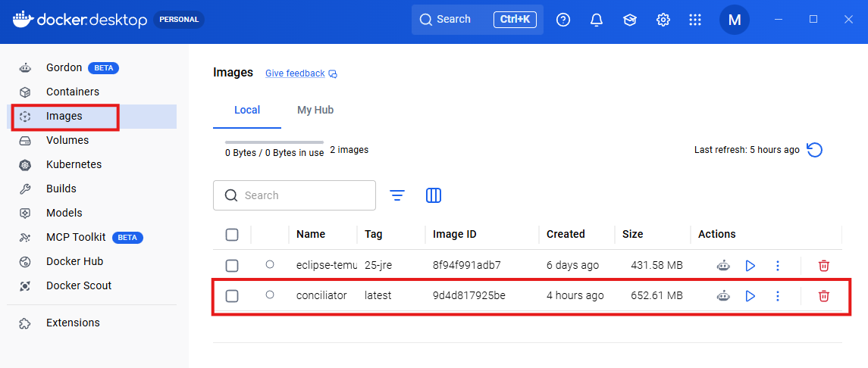This screenshot has height=368, width=868.
Task: Click the 431.58 MB size value
Action: [x=656, y=265]
